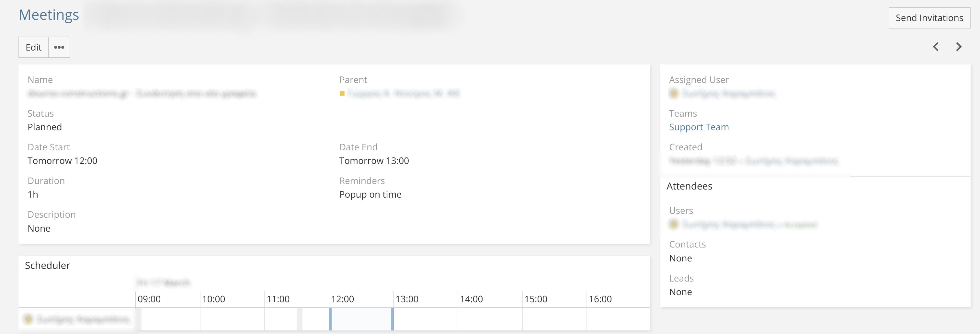Click the Send Invitations button
Viewport: 980px width, 334px height.
tap(929, 18)
